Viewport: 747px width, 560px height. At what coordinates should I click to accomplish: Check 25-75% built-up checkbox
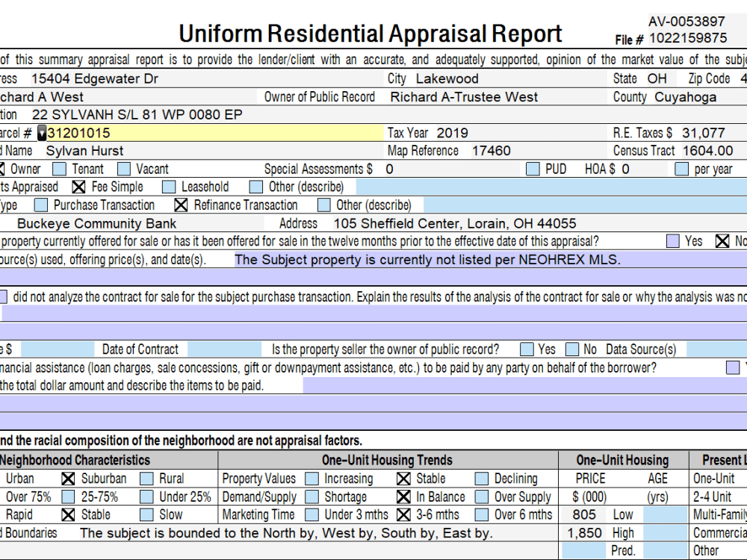click(68, 497)
